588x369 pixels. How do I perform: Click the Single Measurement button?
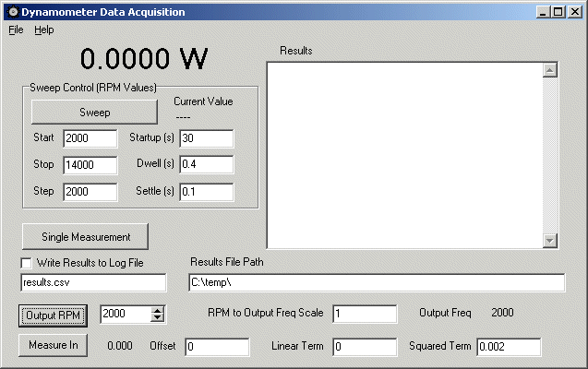coord(85,236)
